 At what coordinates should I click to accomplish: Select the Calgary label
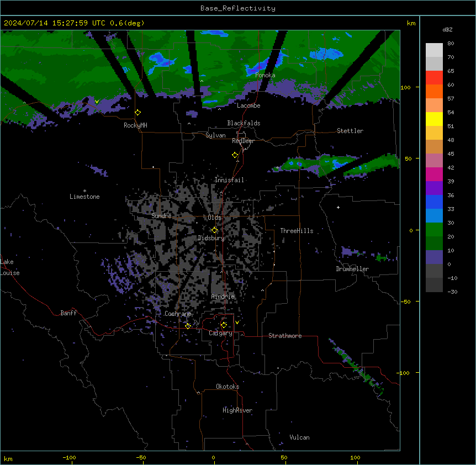(221, 333)
